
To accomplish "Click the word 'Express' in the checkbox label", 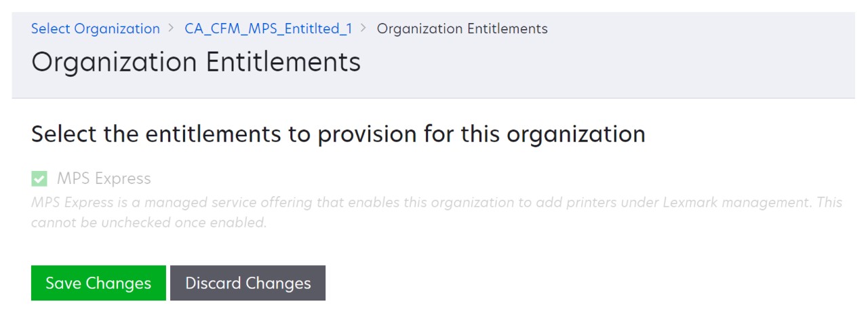I will [x=123, y=178].
